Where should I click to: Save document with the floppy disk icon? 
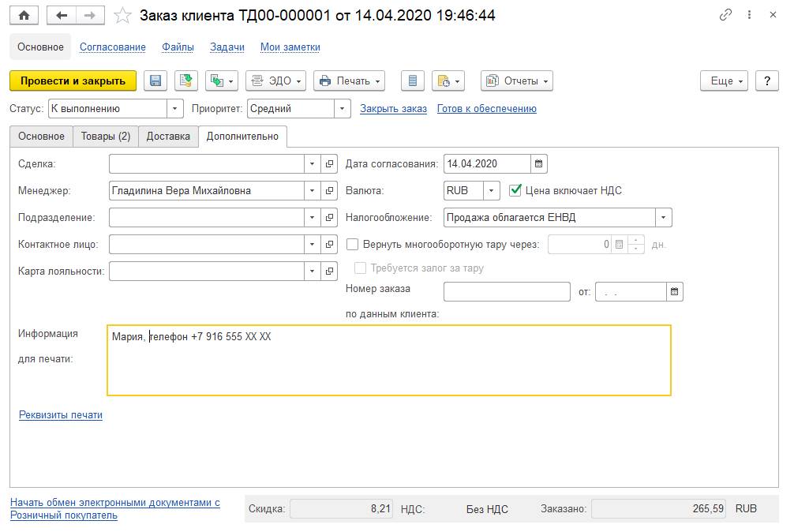click(x=155, y=81)
